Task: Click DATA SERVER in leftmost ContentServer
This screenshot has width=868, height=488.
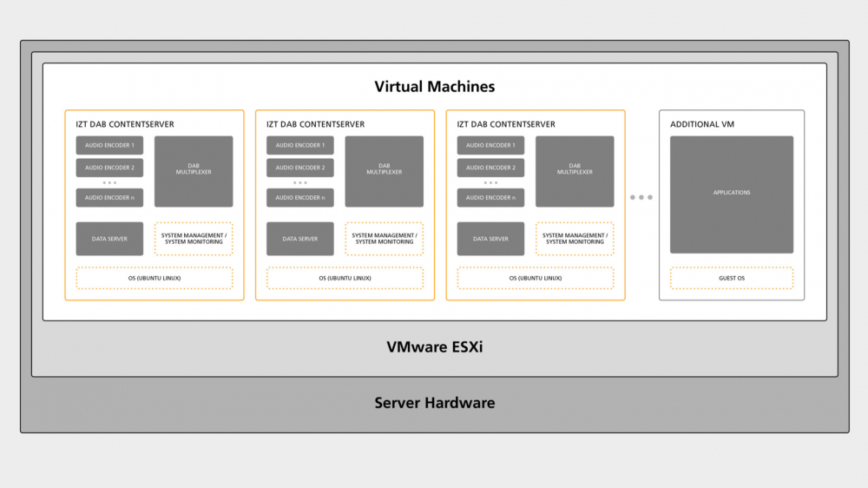Action: 109,239
